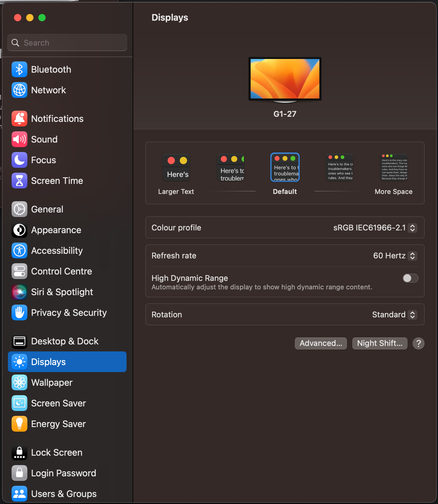Click the question mark help button

(419, 343)
